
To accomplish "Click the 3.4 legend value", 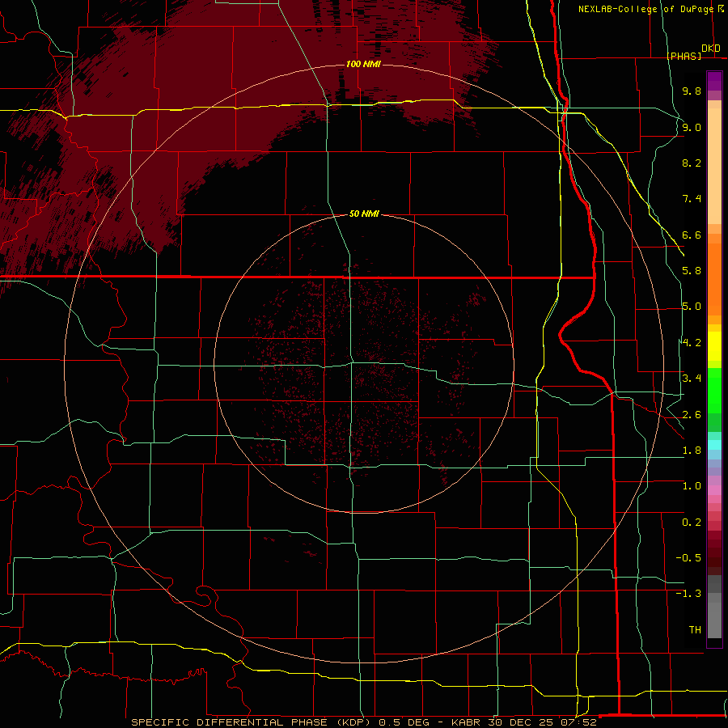I will click(x=692, y=379).
